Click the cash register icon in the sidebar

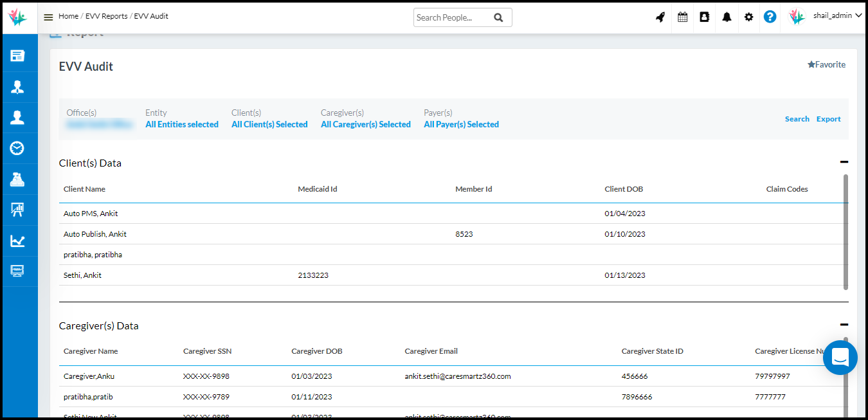tap(17, 179)
